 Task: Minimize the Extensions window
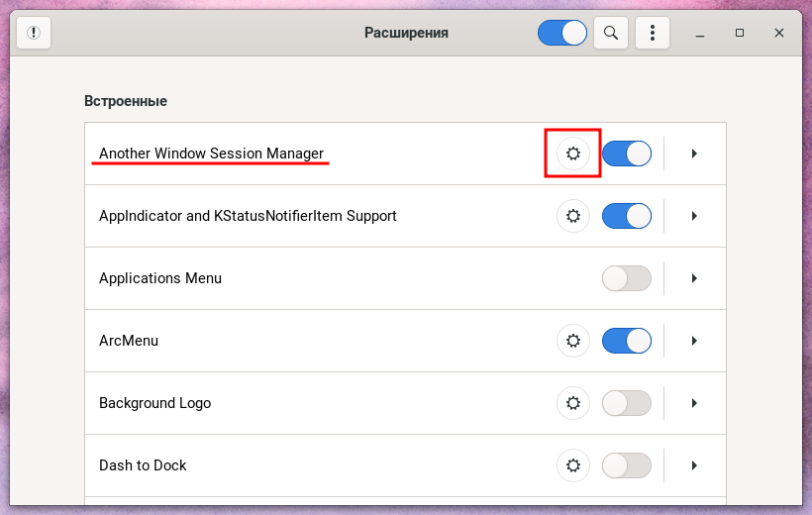(700, 33)
